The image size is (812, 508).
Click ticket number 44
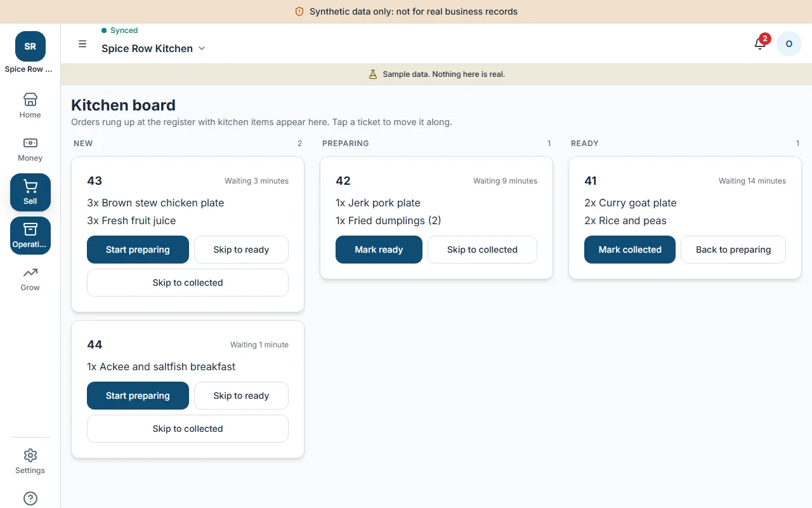coord(95,345)
